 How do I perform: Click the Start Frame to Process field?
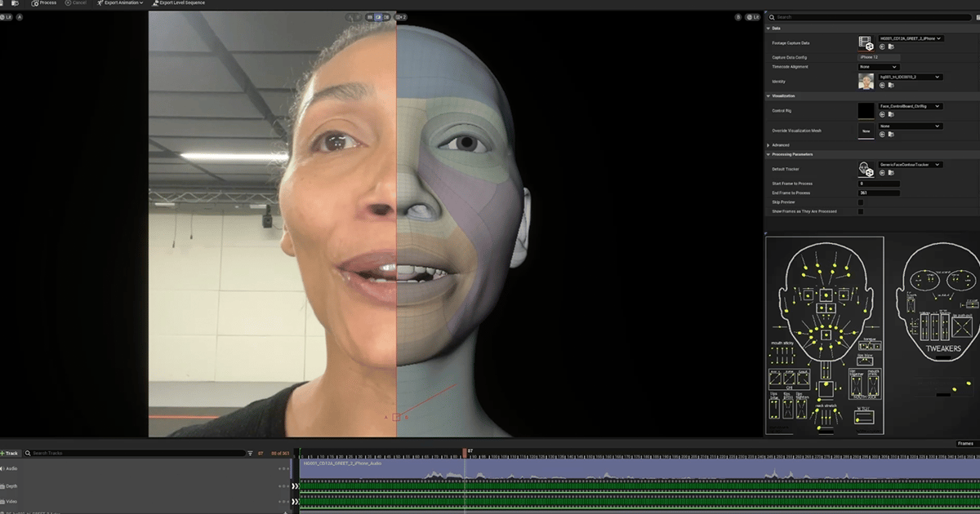click(x=879, y=184)
